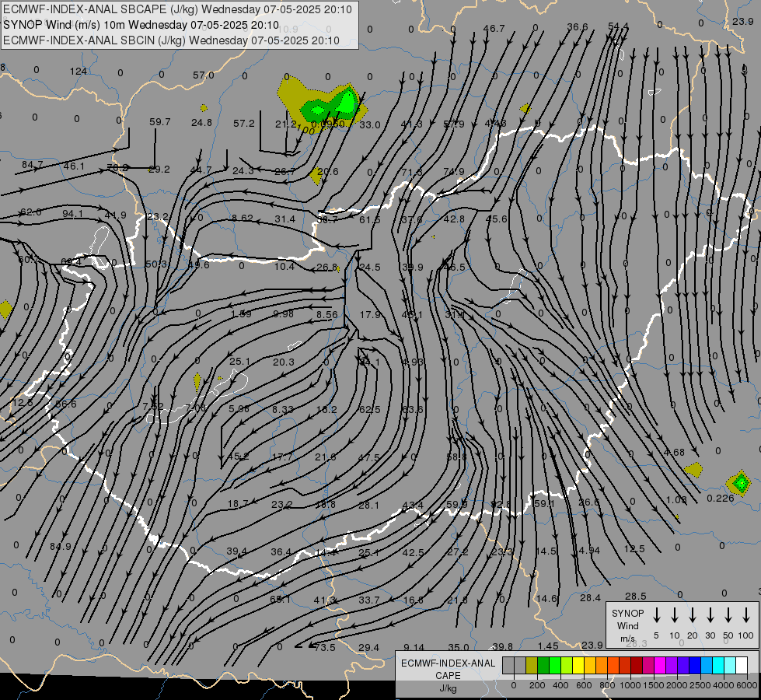Click the 'ECMWF-INDEX-ANAL' label in the CAPE legend
The height and width of the screenshot is (700, 761).
448,663
